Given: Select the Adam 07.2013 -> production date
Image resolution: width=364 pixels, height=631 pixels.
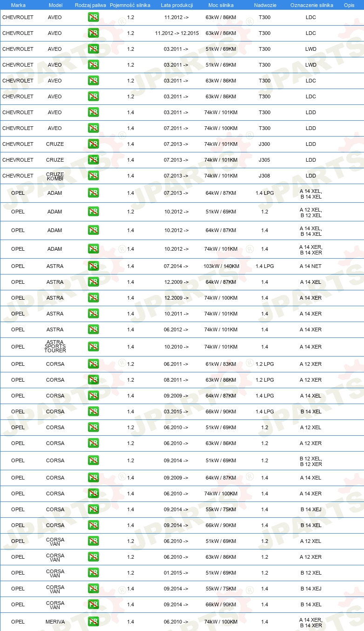Looking at the screenshot, I should click(176, 193).
